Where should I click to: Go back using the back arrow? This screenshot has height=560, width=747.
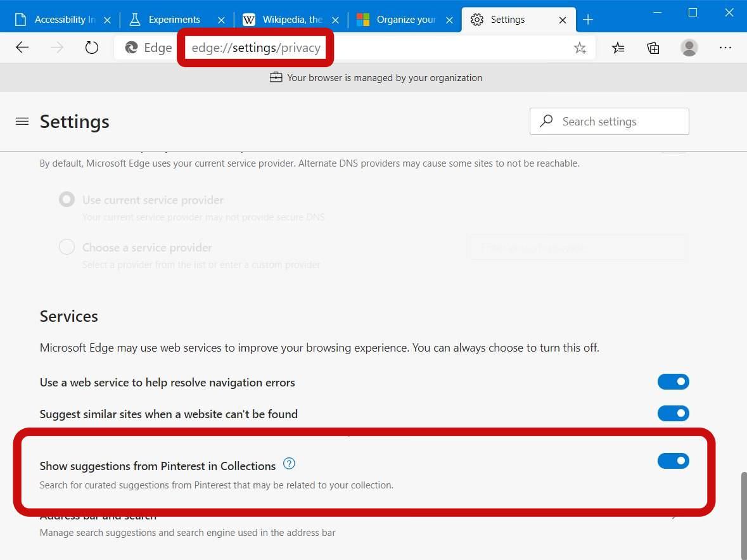(x=22, y=48)
